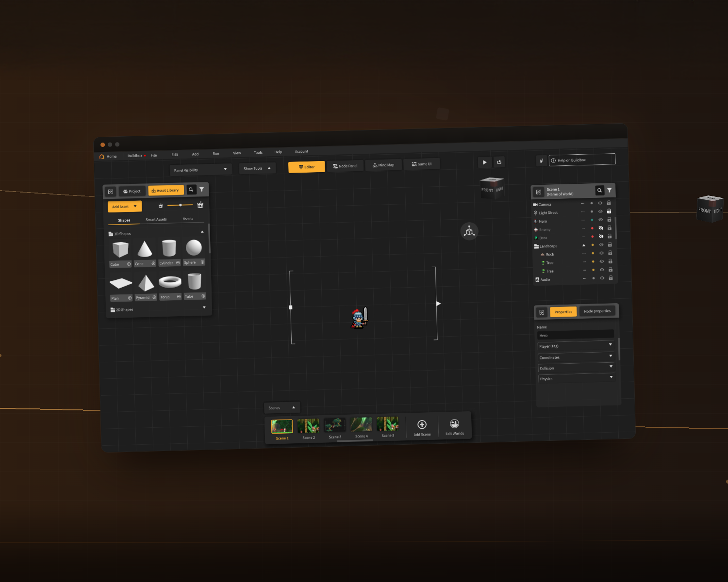Expand the 2D Shapes section arrow
Image resolution: width=728 pixels, height=582 pixels.
(204, 307)
